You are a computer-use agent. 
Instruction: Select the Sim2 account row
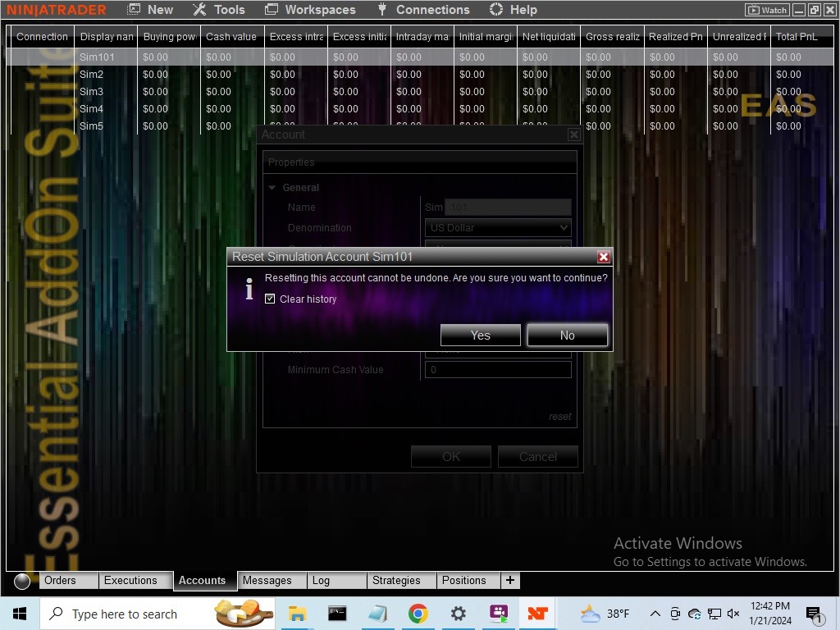[x=420, y=74]
